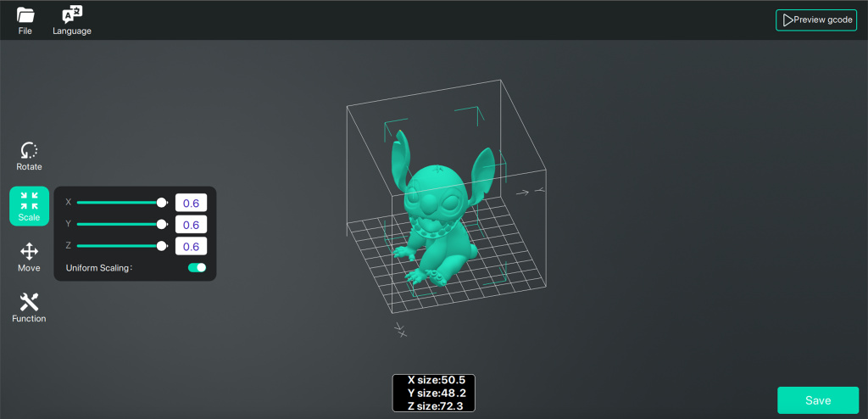Click the Y axis scale slider

point(119,224)
